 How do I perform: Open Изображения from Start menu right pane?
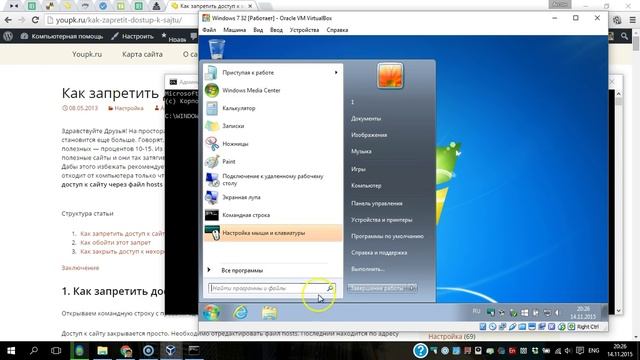tap(369, 135)
